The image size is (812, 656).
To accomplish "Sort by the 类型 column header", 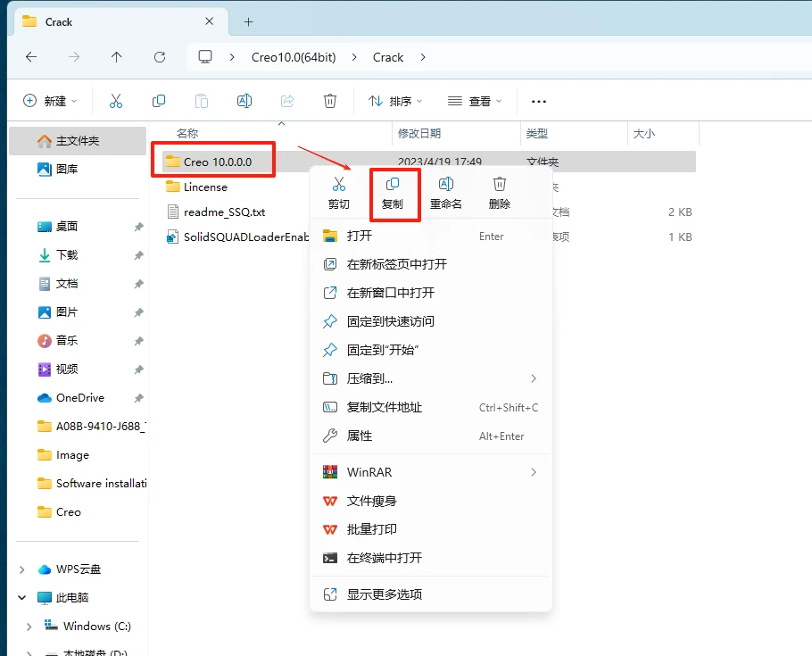I will point(537,134).
